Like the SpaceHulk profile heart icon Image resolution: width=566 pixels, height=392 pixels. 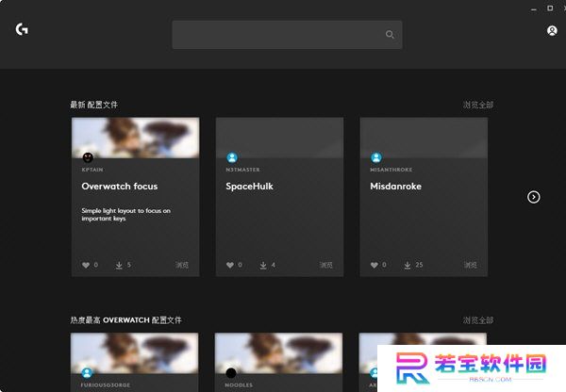[x=230, y=265]
